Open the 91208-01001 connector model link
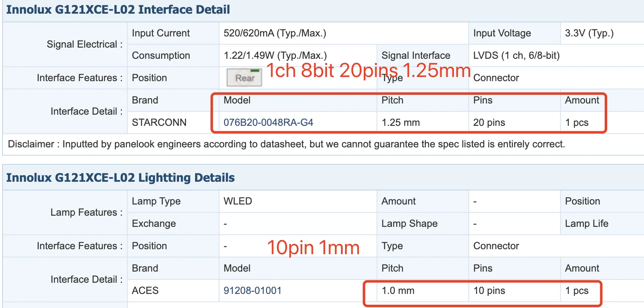 253,291
